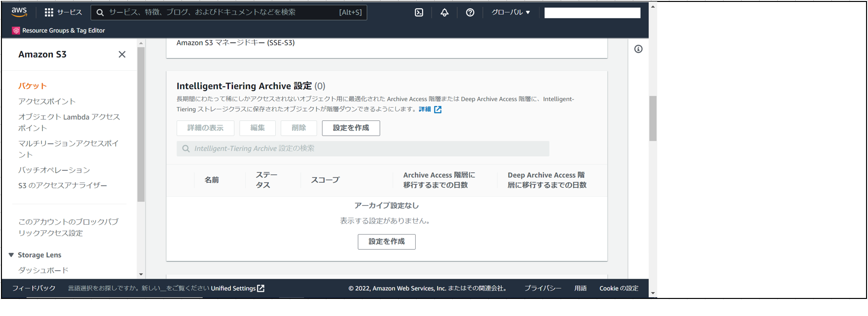
Task: Click 設定を作成 button in the toolbar row
Action: point(351,128)
